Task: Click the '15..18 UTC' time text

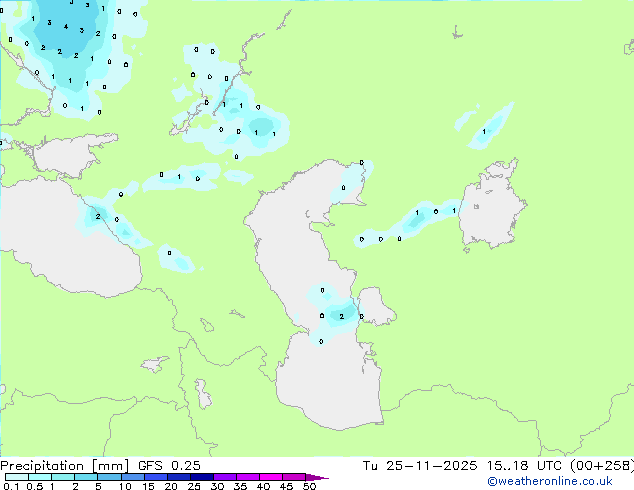Action: pyautogui.click(x=524, y=466)
